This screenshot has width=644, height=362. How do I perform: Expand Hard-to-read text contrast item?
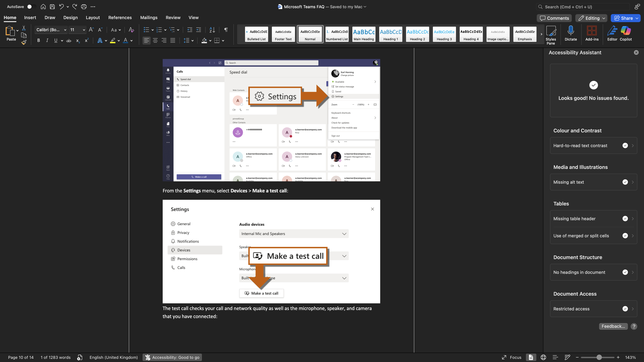593,145
